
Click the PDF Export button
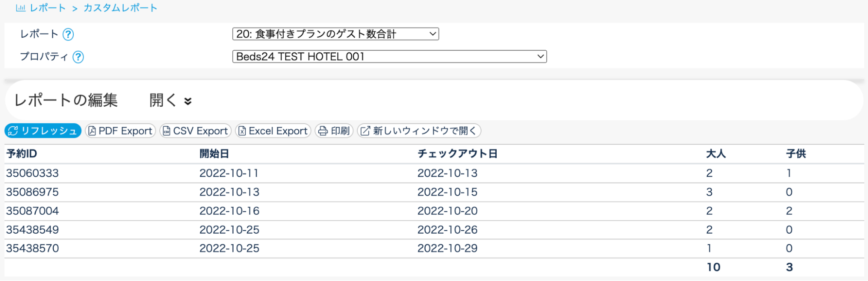(x=120, y=131)
